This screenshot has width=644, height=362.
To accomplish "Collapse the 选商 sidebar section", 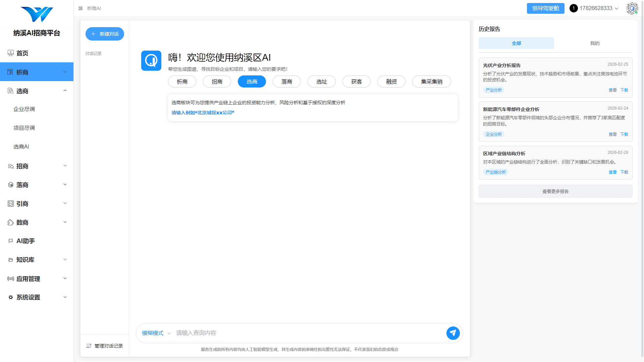I will [x=65, y=90].
